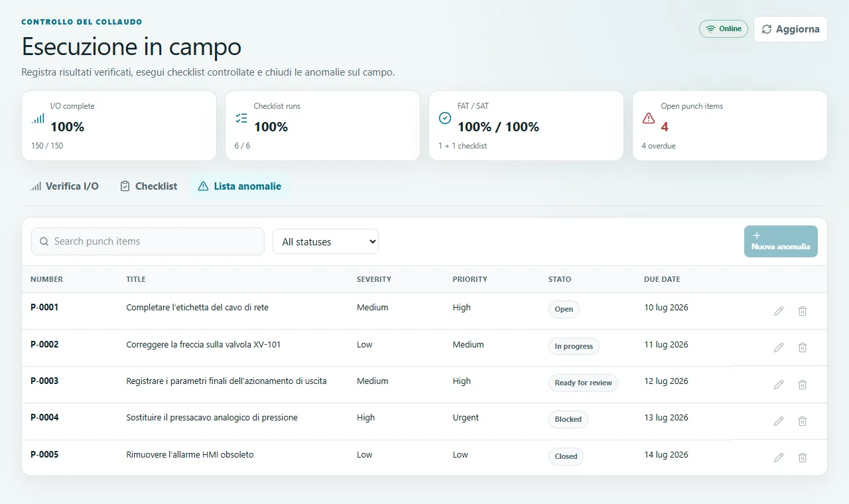Click the Urgent priority cell

[466, 418]
